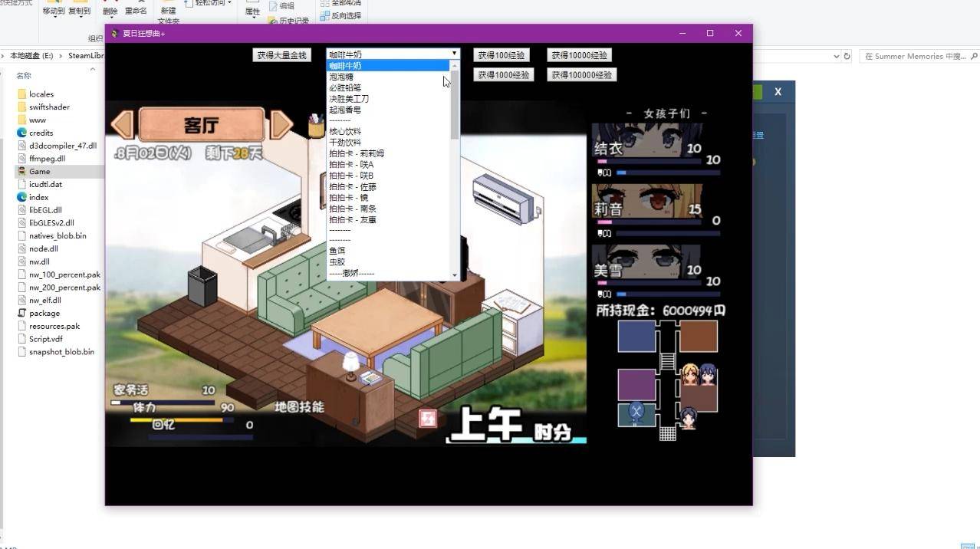Open the Game file in Explorer list
Screen dimensions: 980x549
[x=40, y=171]
